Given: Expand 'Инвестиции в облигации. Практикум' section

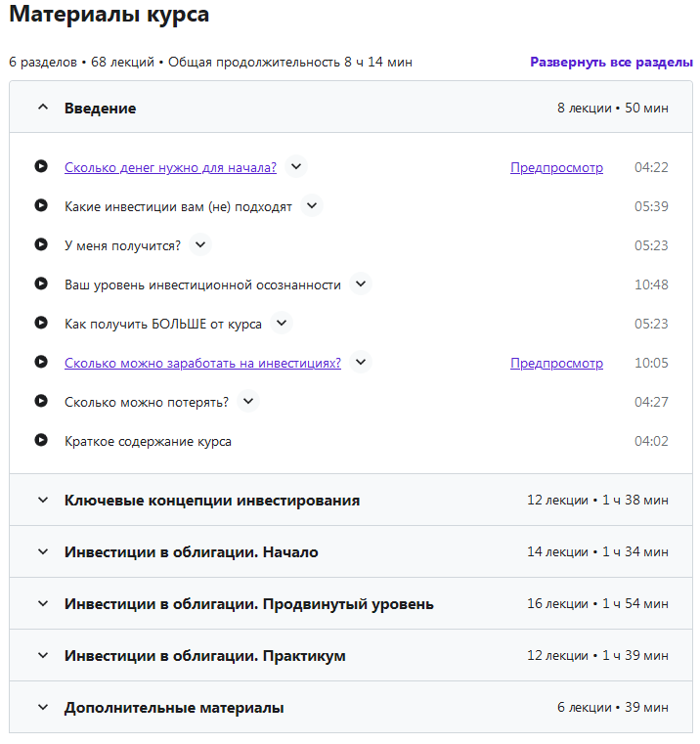Looking at the screenshot, I should (x=42, y=655).
